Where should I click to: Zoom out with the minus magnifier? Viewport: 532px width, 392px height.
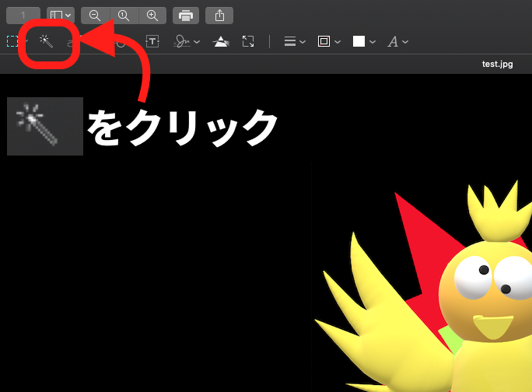(95, 16)
